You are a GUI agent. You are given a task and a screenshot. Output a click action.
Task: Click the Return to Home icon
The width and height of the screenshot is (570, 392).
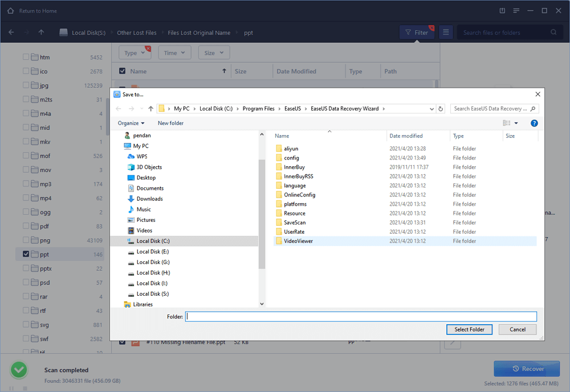(10, 11)
